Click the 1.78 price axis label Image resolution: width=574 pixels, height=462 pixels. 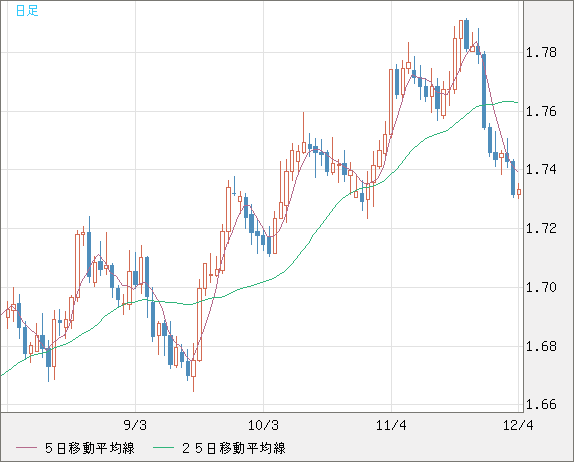[x=541, y=52]
